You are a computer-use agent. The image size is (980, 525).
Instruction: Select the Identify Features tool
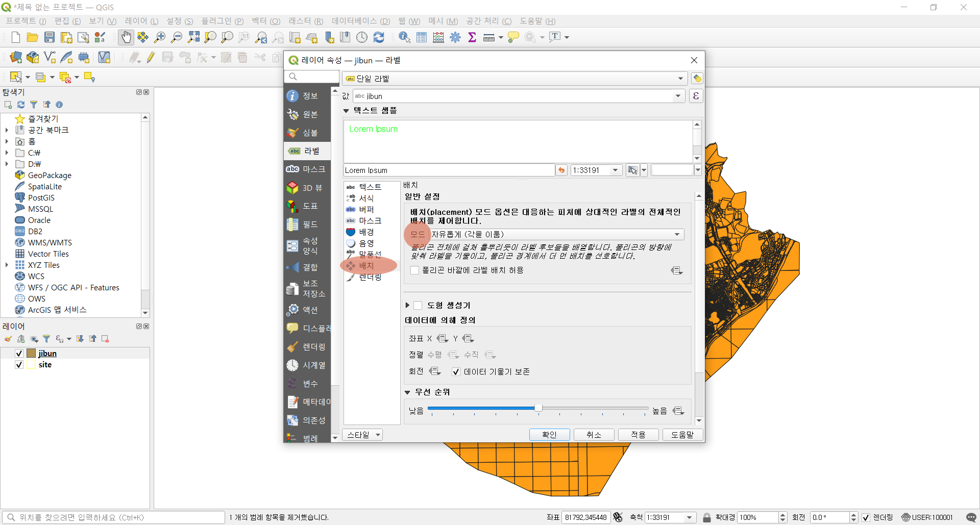coord(405,37)
